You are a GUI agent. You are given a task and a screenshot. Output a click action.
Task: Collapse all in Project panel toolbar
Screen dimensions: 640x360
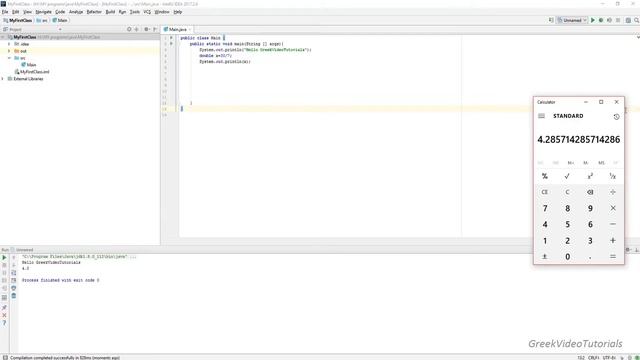(137, 29)
